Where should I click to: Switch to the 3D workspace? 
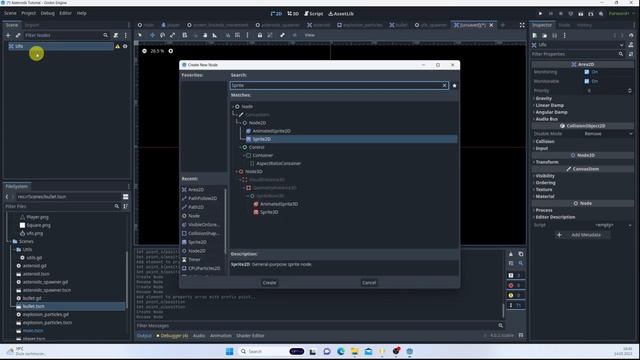pyautogui.click(x=293, y=13)
